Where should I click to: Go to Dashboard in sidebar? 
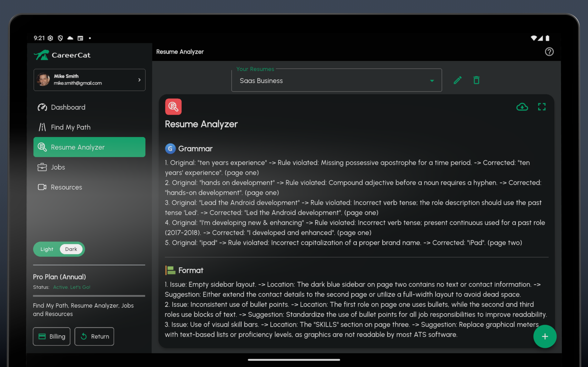tap(68, 107)
